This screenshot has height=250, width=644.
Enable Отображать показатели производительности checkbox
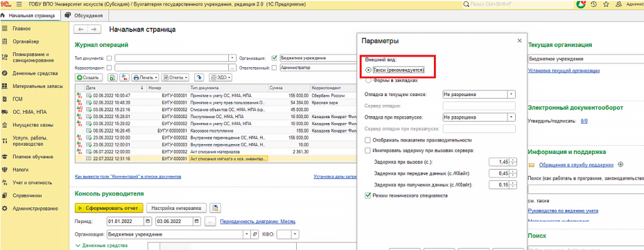click(x=368, y=141)
